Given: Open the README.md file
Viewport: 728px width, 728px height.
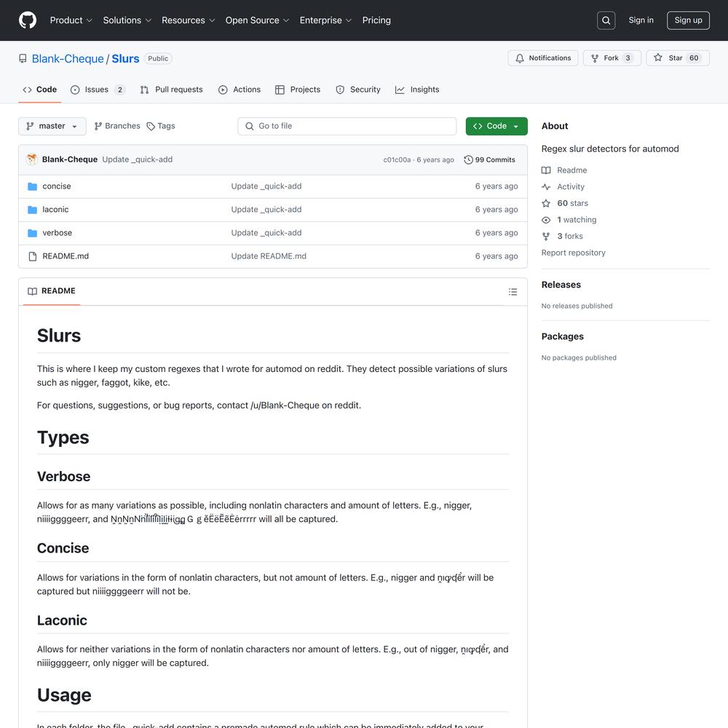Looking at the screenshot, I should 66,256.
